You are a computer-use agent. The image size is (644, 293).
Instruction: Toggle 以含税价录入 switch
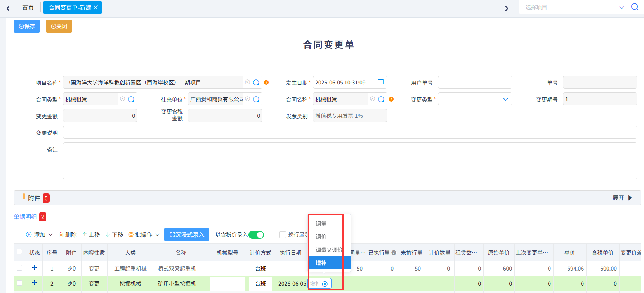[256, 235]
